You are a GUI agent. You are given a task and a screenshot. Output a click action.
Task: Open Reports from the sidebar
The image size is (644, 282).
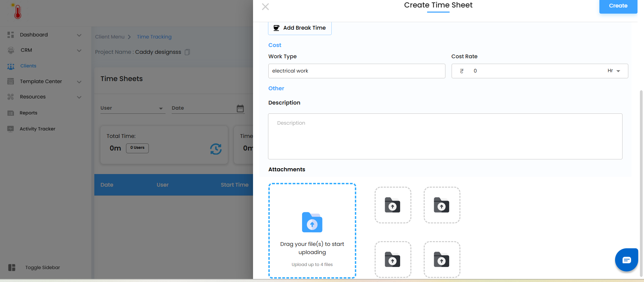[29, 113]
